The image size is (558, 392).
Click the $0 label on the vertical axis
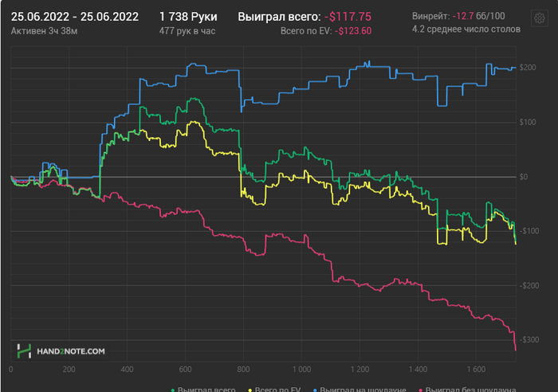pyautogui.click(x=524, y=177)
